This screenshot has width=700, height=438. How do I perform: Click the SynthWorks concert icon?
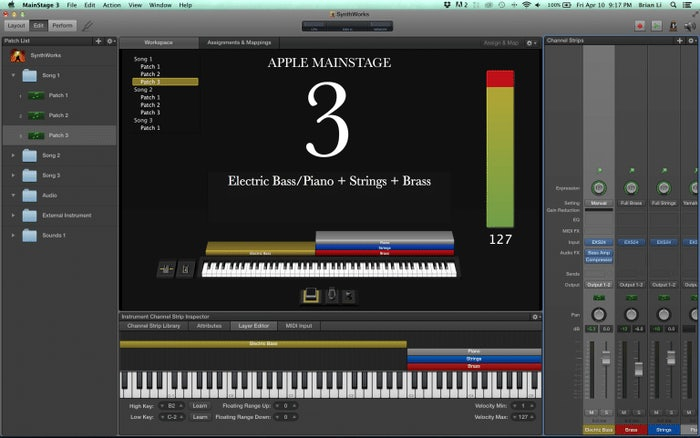18,57
